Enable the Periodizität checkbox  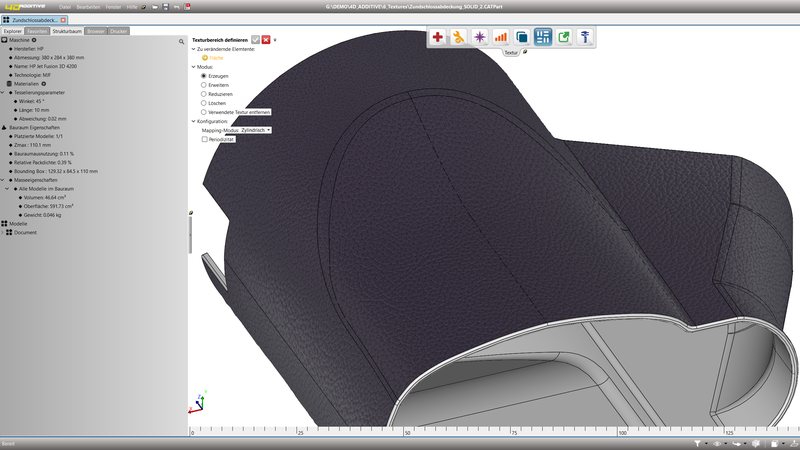(204, 139)
